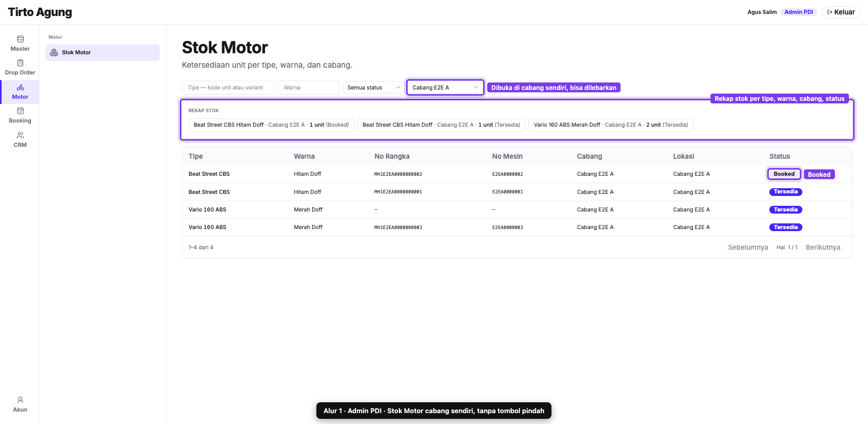Click the Keluar logout button
The height and width of the screenshot is (424, 868).
click(x=841, y=12)
